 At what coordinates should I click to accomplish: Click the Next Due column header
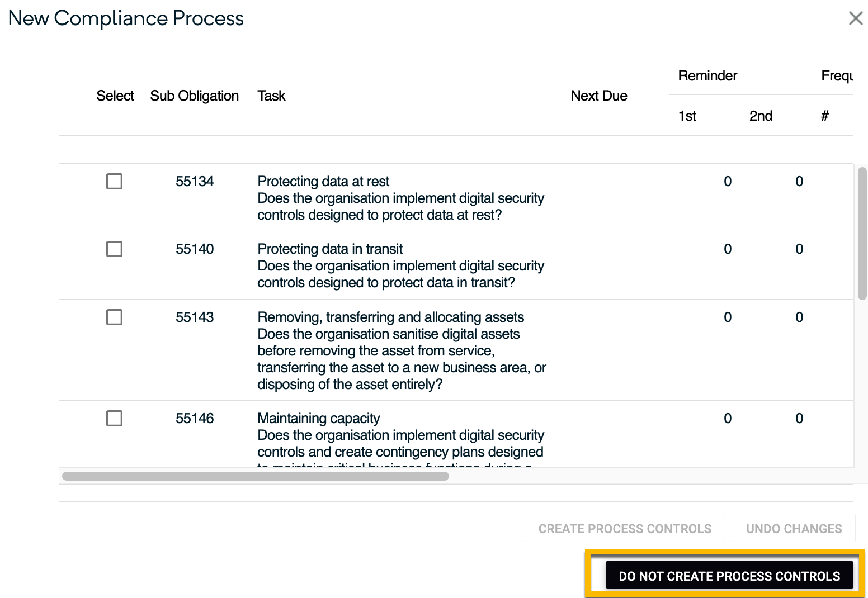tap(598, 96)
